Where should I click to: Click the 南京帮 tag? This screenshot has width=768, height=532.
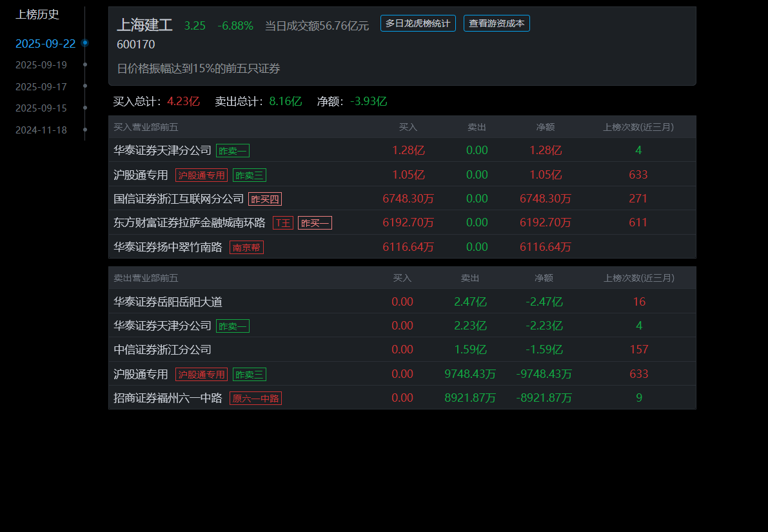[246, 248]
